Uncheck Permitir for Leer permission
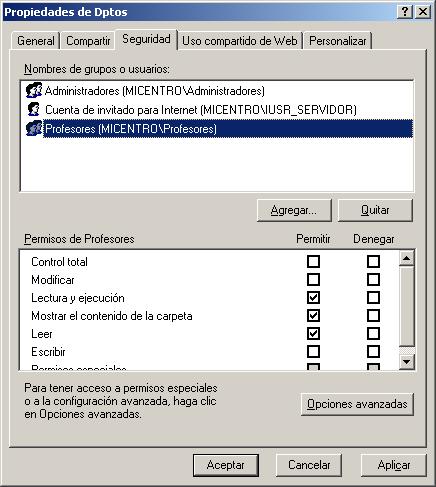Viewport: 436px width, 487px height. click(x=313, y=333)
